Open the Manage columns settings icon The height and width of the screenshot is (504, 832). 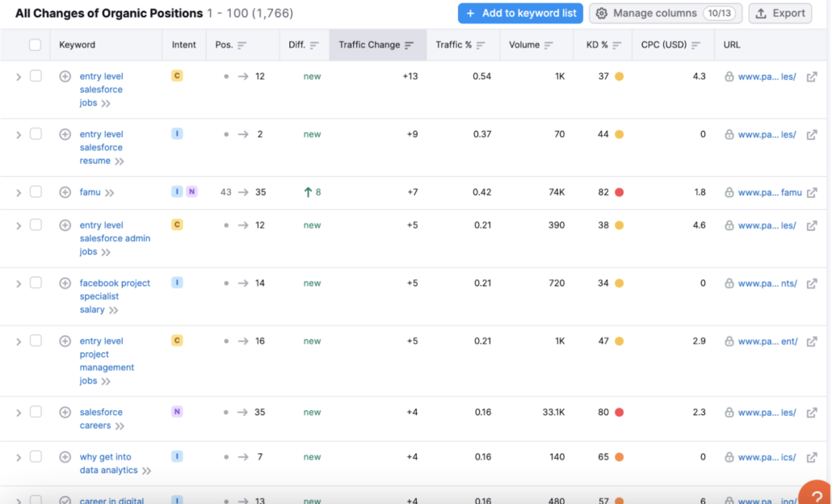(602, 13)
